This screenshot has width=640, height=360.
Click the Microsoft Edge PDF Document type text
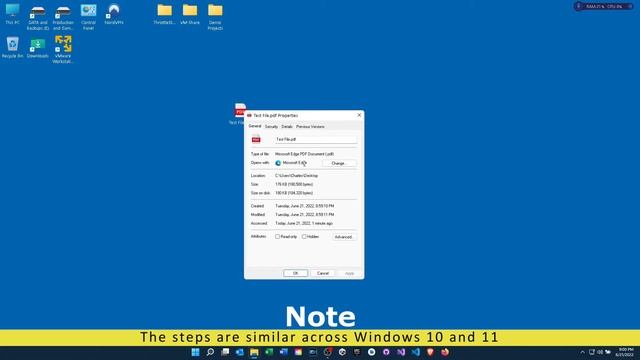click(x=304, y=154)
